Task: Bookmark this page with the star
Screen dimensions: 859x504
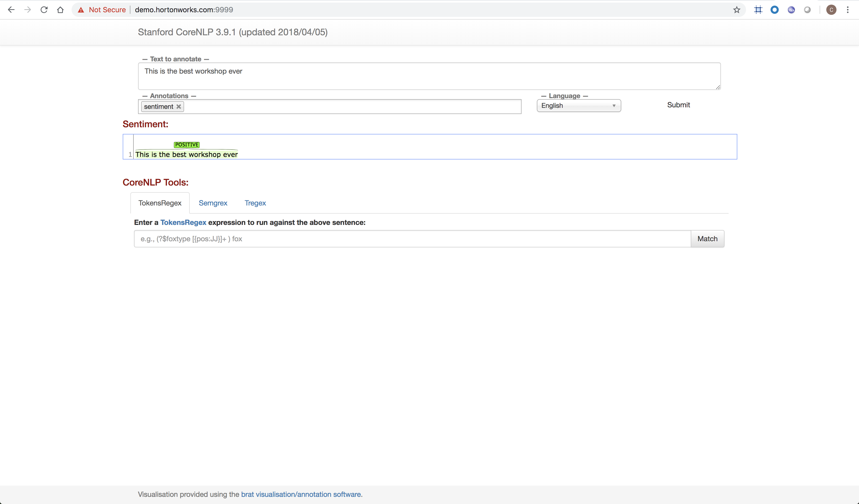Action: click(x=737, y=10)
